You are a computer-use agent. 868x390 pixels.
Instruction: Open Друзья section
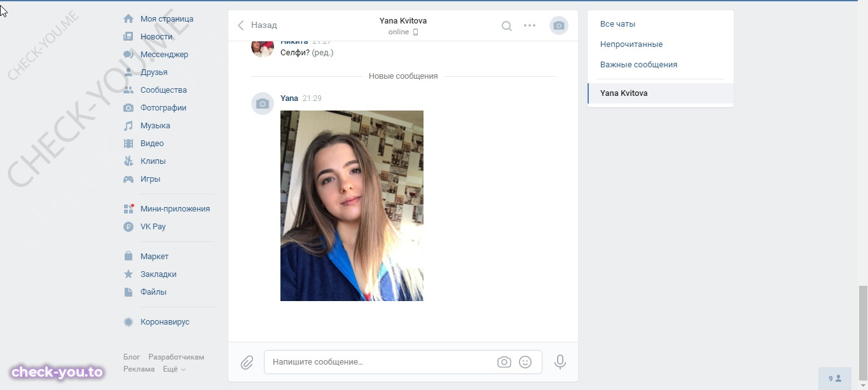pyautogui.click(x=154, y=72)
